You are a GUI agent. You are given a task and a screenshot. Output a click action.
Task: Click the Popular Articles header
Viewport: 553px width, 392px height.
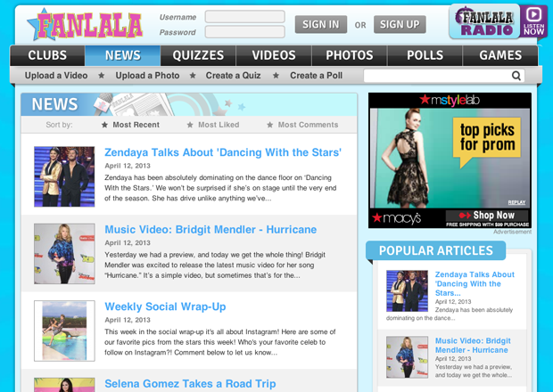[436, 250]
